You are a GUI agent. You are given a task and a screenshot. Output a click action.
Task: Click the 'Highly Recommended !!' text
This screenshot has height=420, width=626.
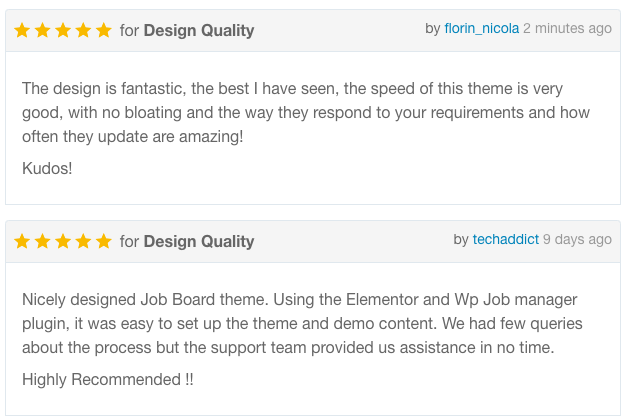[108, 379]
